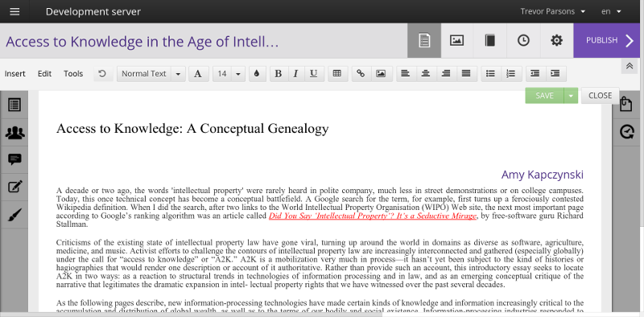The width and height of the screenshot is (644, 317).
Task: Click the author name 'Amy Kapczynski'
Action: click(x=542, y=175)
